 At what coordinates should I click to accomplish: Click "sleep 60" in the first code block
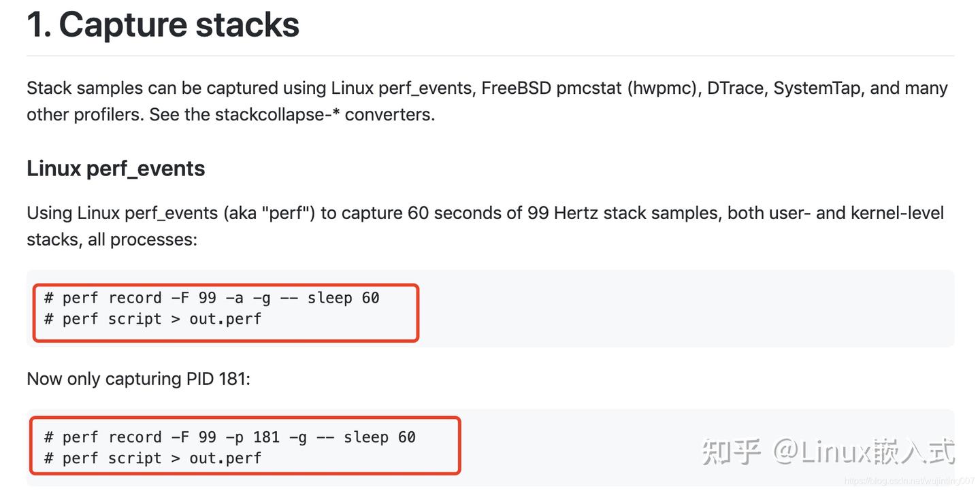click(x=343, y=298)
